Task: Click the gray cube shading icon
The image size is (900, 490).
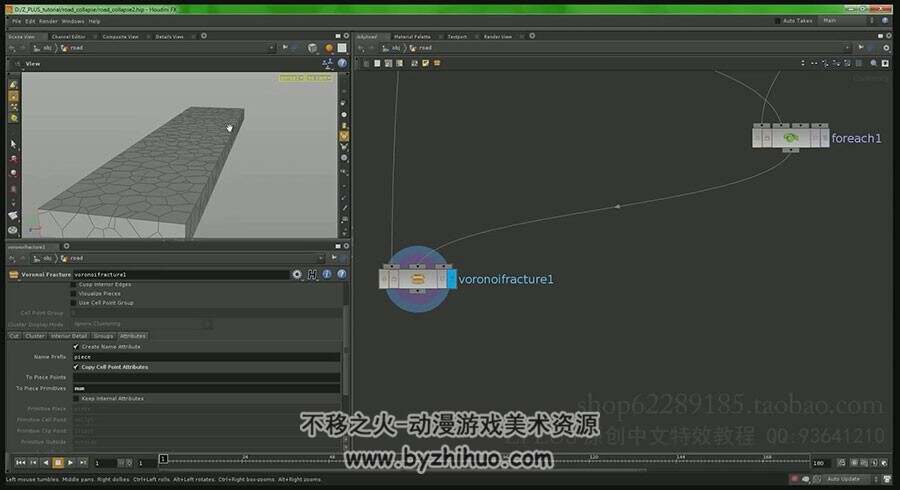Action: [x=312, y=48]
